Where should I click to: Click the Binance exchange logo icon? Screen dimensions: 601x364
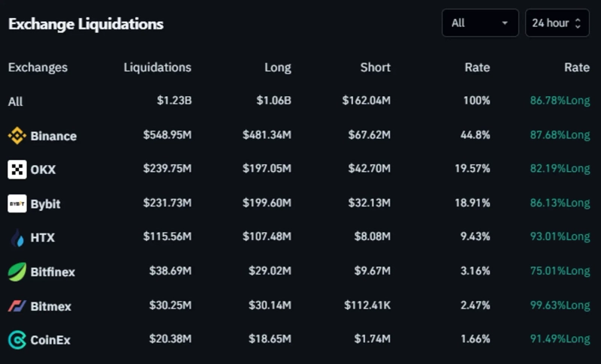coord(17,136)
